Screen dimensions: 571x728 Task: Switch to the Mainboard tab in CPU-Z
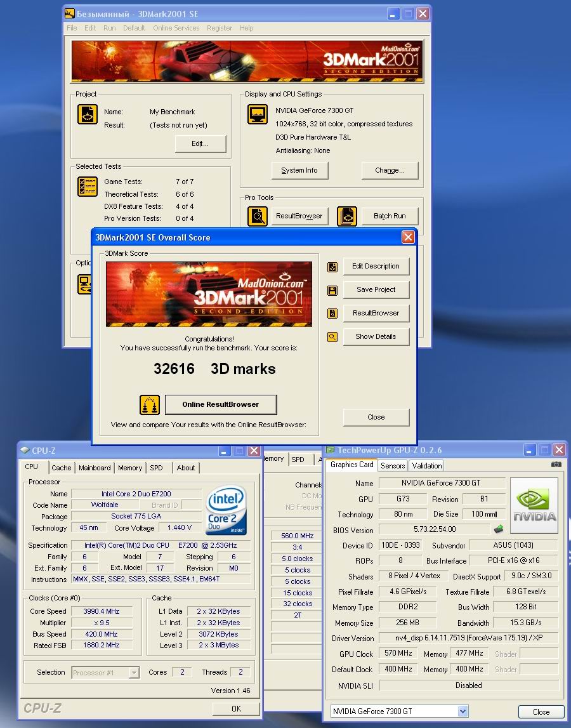pyautogui.click(x=95, y=468)
